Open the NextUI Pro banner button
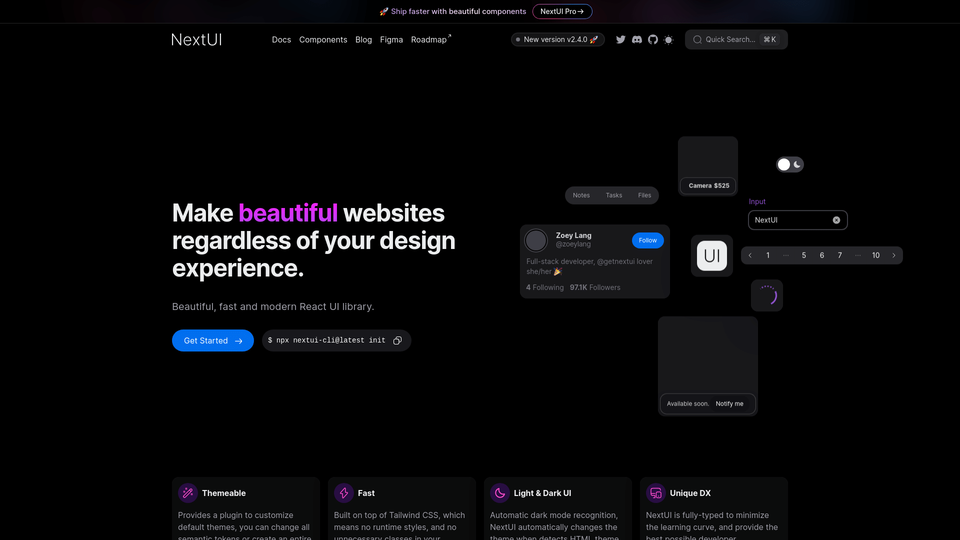960x540 pixels. click(562, 11)
